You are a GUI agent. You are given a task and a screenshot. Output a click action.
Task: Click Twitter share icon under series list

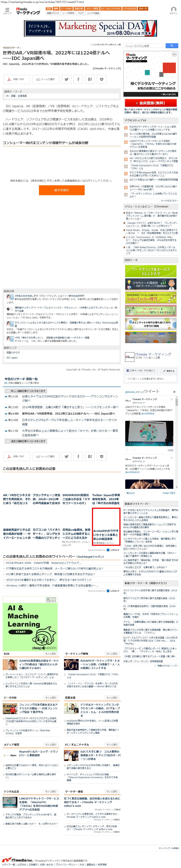point(67,456)
